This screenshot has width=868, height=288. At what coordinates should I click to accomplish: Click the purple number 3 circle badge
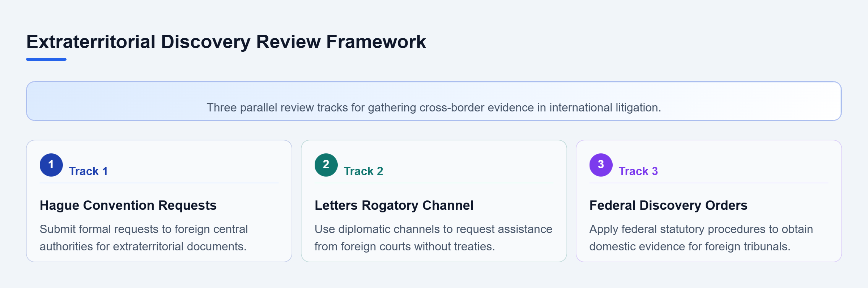(x=601, y=165)
